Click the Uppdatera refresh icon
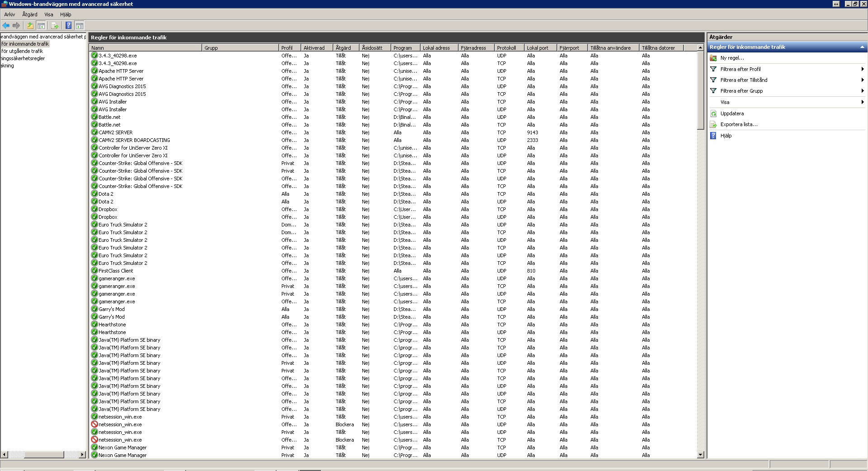868x471 pixels. (x=713, y=113)
